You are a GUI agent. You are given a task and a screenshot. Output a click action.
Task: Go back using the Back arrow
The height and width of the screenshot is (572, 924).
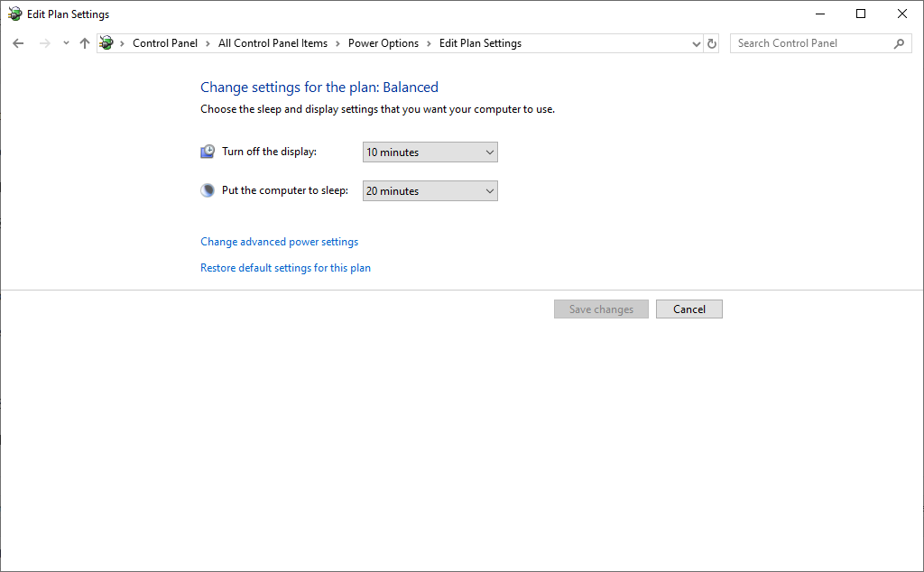click(18, 43)
